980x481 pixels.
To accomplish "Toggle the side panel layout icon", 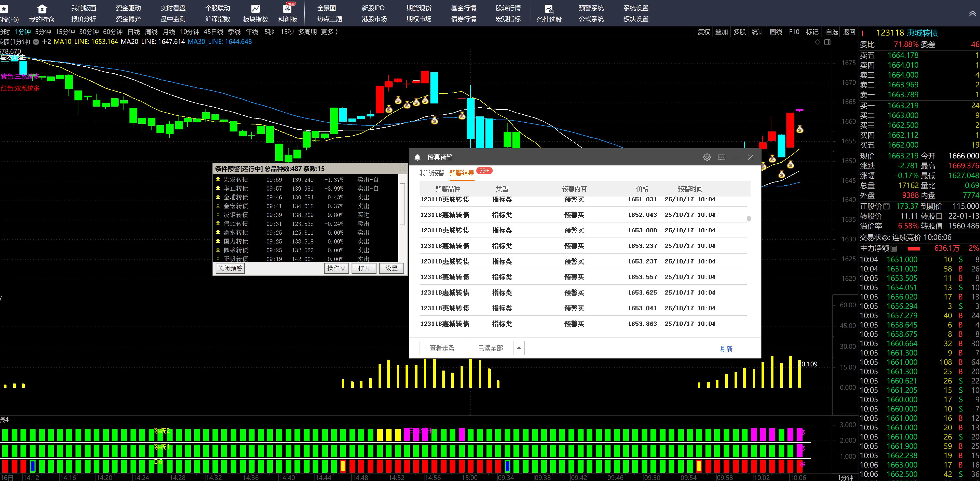I will pos(827,42).
